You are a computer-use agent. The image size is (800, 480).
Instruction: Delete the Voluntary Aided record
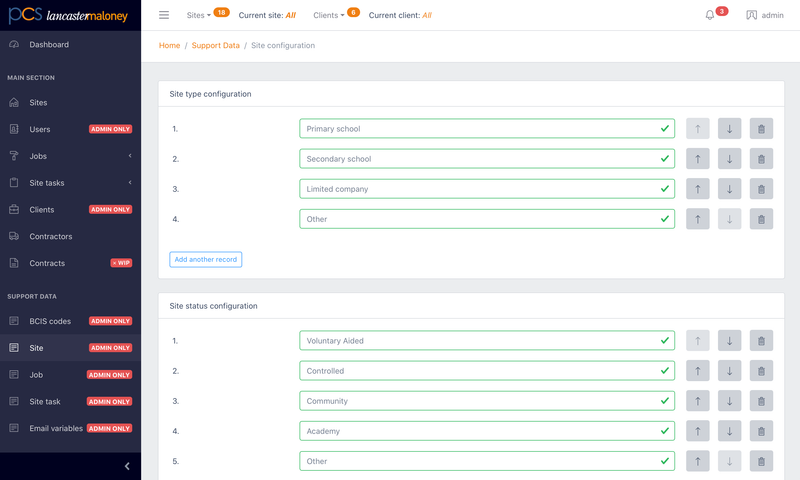[x=761, y=341]
